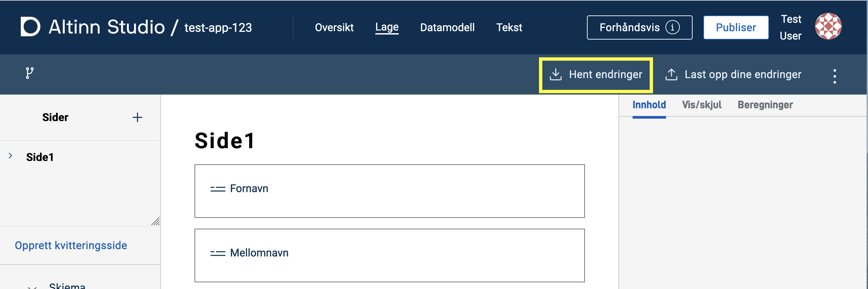This screenshot has height=289, width=868.
Task: Add a new page with the plus icon
Action: (x=138, y=117)
